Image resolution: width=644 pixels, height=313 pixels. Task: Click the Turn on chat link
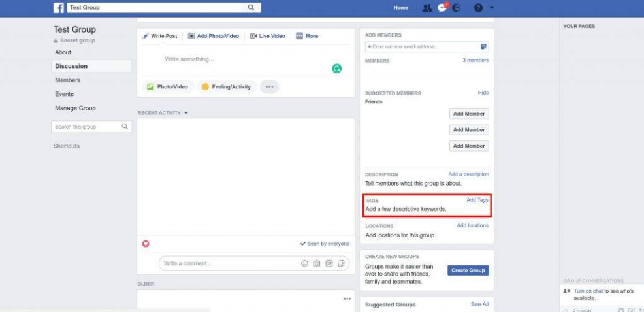click(588, 291)
